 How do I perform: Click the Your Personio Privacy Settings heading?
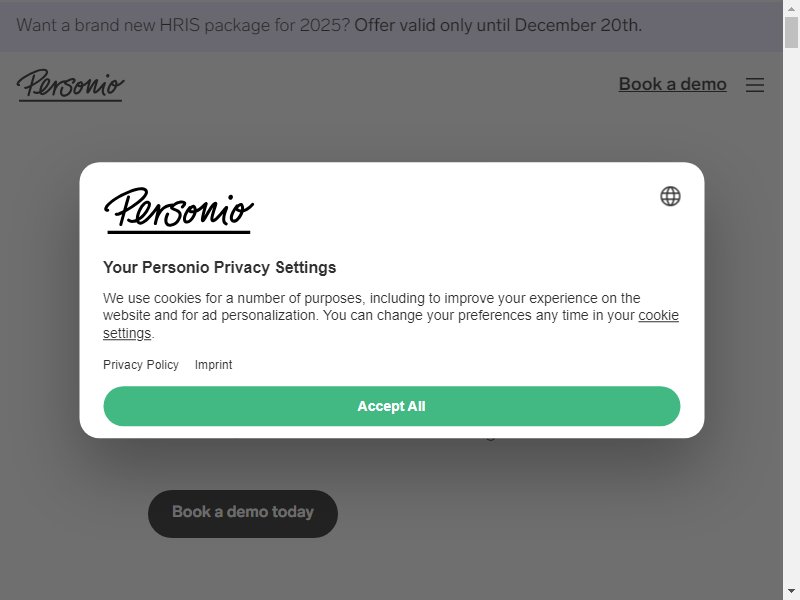(219, 267)
